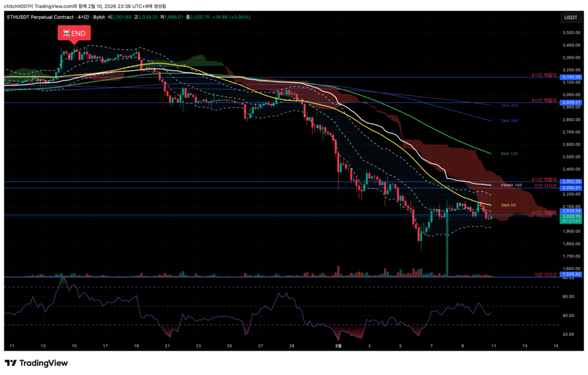Click the TradingView logo at bottom left
588x375 pixels.
pyautogui.click(x=36, y=363)
